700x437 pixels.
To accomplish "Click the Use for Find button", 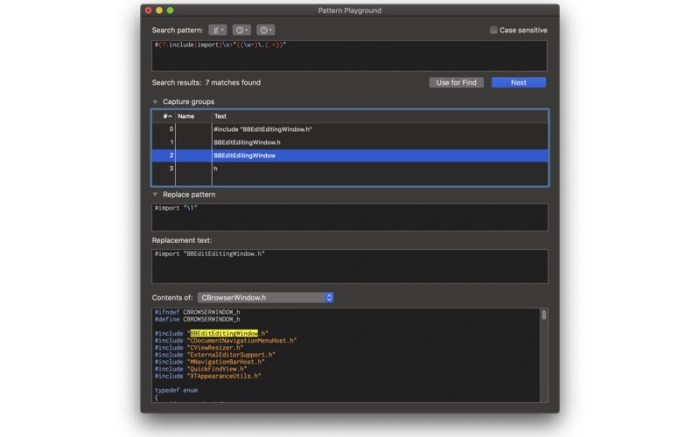I will pyautogui.click(x=456, y=83).
